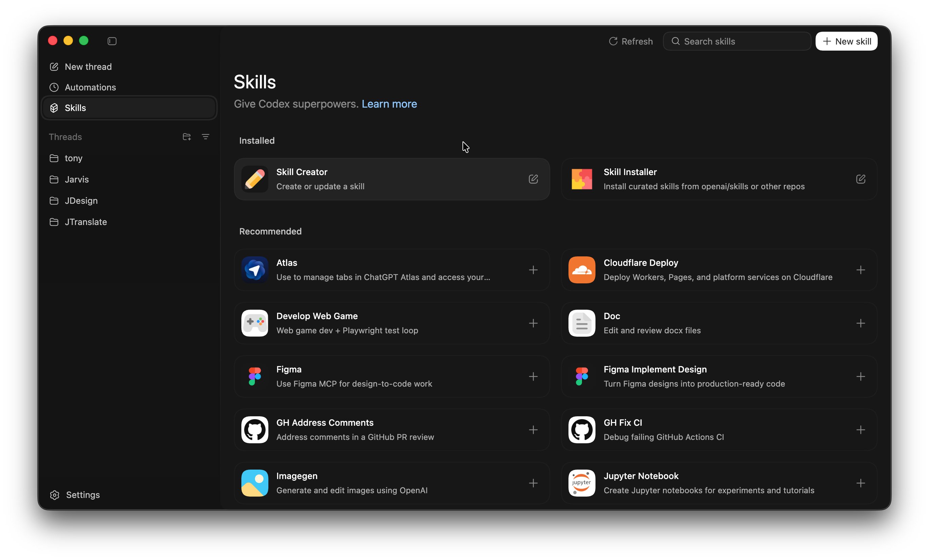Open Settings at sidebar bottom
This screenshot has width=929, height=560.
tap(83, 495)
